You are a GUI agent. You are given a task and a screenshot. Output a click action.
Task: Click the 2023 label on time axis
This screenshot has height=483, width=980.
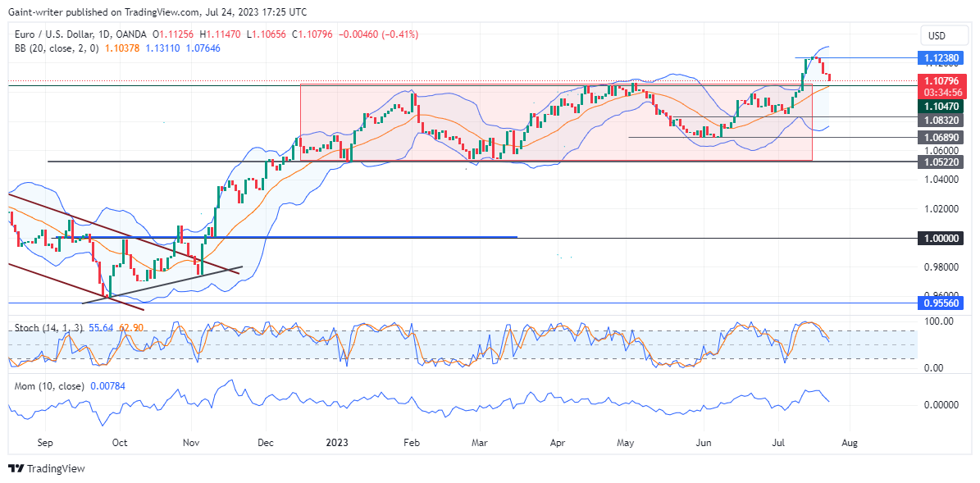337,442
